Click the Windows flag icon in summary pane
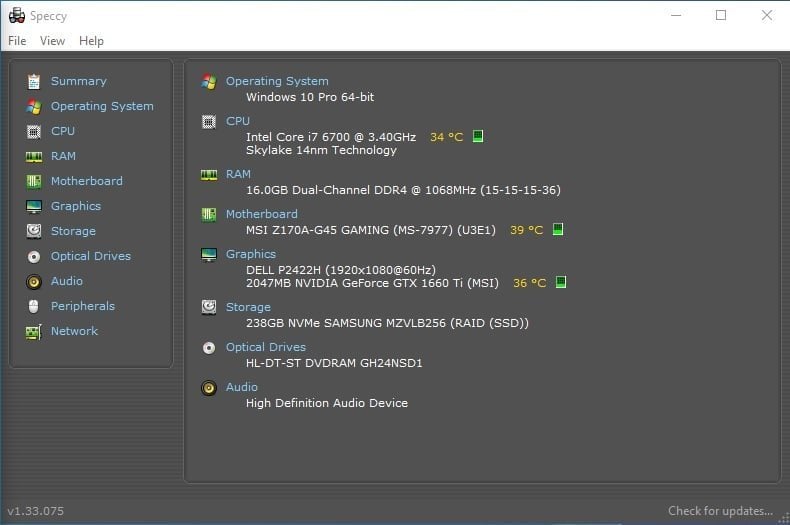This screenshot has width=790, height=525. [209, 82]
